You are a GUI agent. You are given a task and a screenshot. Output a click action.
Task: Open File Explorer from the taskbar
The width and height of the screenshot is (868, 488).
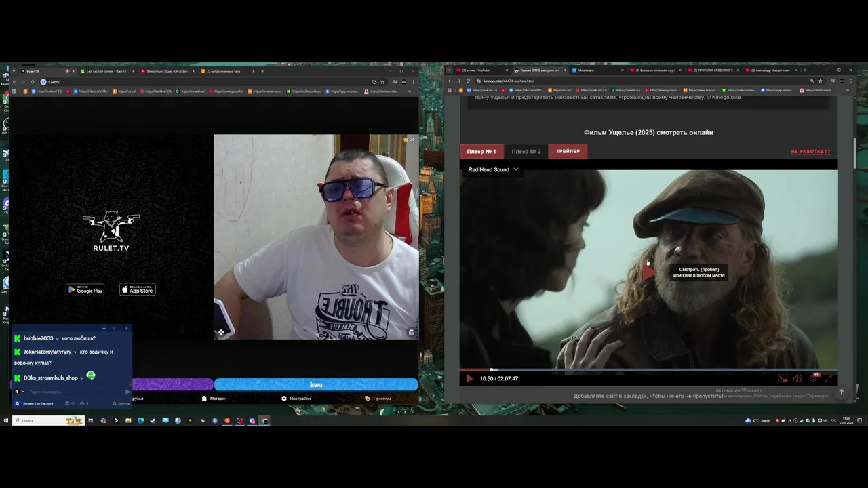pos(128,420)
